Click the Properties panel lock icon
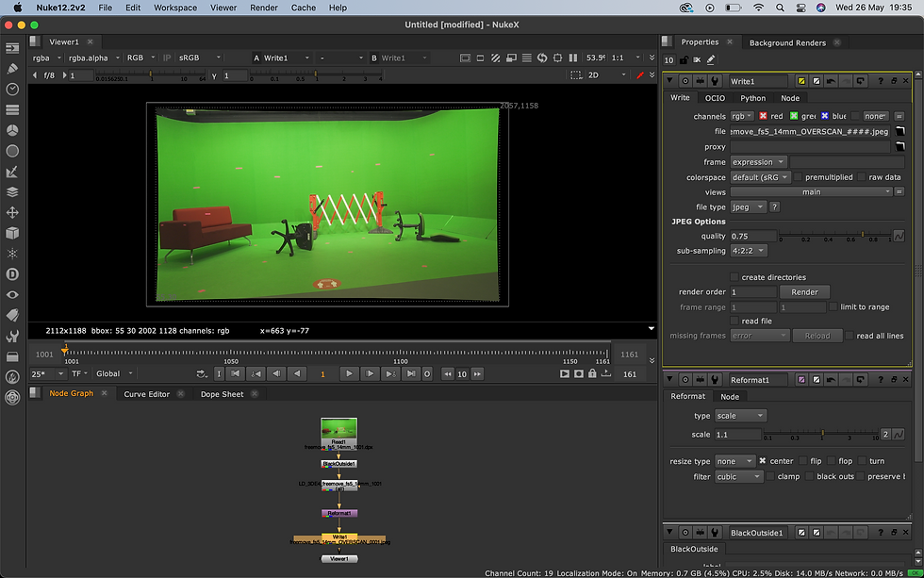 point(684,59)
